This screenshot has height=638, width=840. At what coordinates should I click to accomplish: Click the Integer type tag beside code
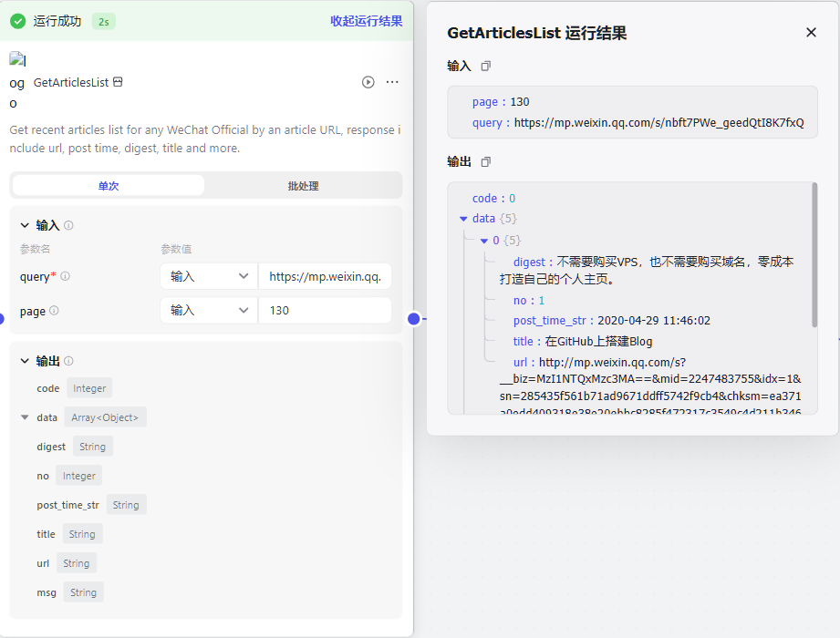89,388
